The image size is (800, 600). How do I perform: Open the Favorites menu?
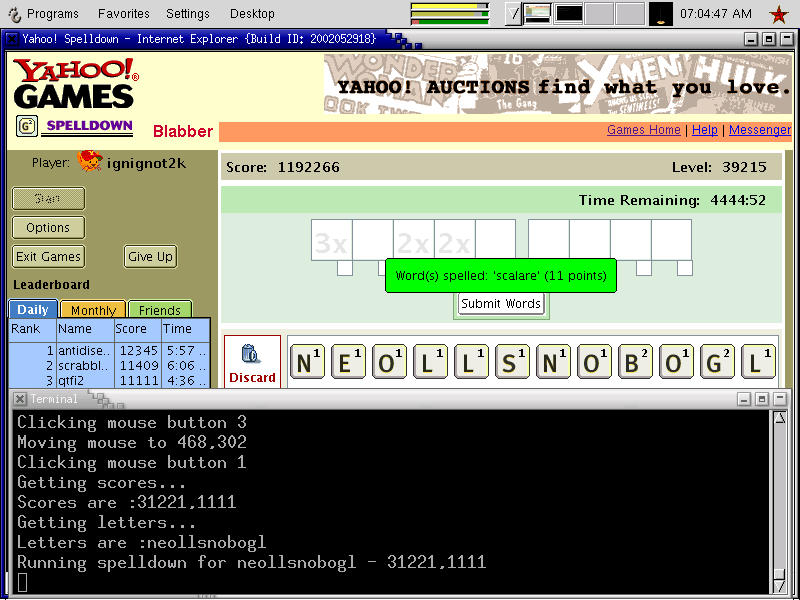pos(124,14)
